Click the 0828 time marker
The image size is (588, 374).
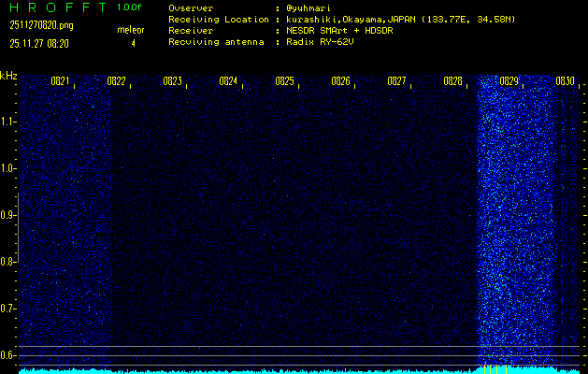pos(452,81)
